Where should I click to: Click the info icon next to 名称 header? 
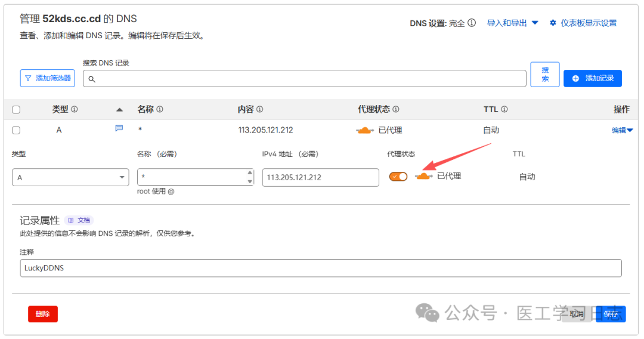click(160, 110)
